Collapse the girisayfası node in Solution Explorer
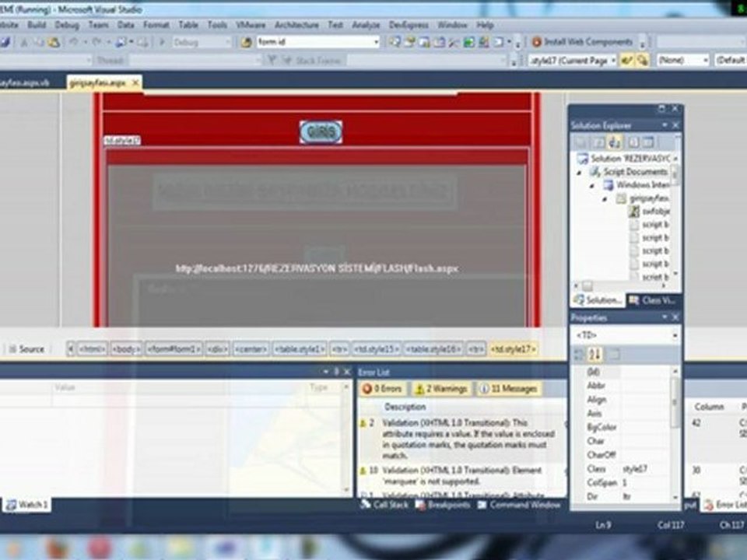747x560 pixels. tap(605, 198)
